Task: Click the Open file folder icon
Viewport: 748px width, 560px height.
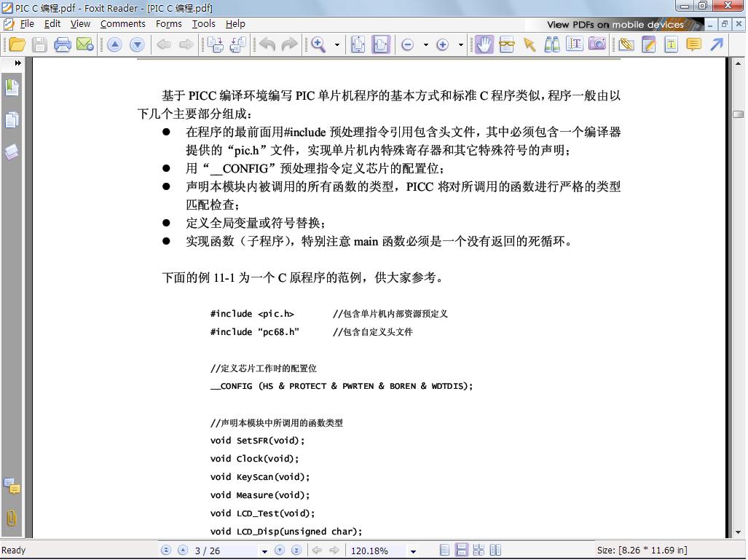Action: (x=17, y=44)
